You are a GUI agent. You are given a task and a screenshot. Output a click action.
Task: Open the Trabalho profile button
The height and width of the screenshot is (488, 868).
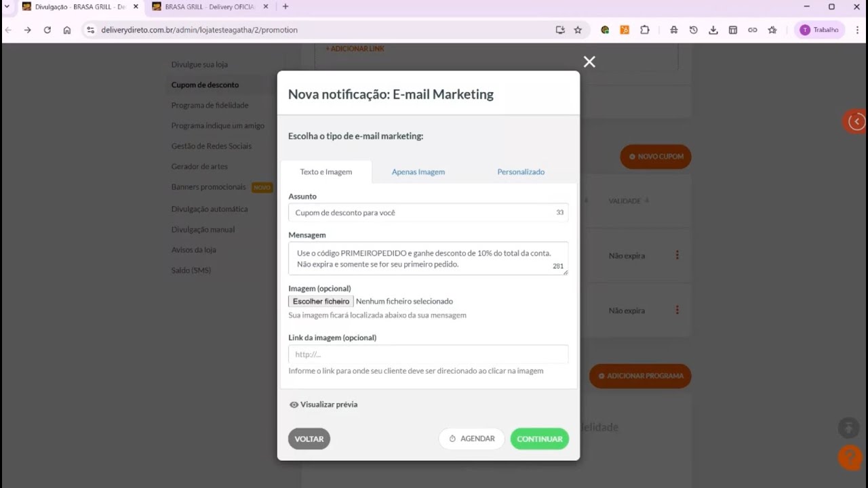point(819,30)
